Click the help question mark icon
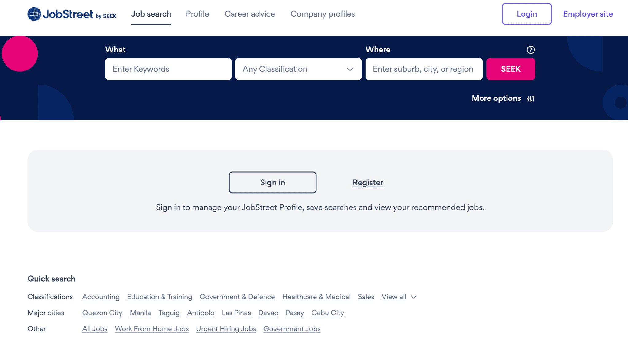Screen dimensions: 628x364 (x=530, y=50)
